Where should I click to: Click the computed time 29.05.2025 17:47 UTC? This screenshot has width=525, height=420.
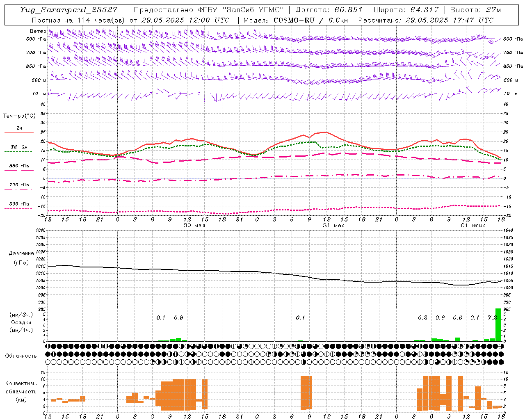(450, 20)
